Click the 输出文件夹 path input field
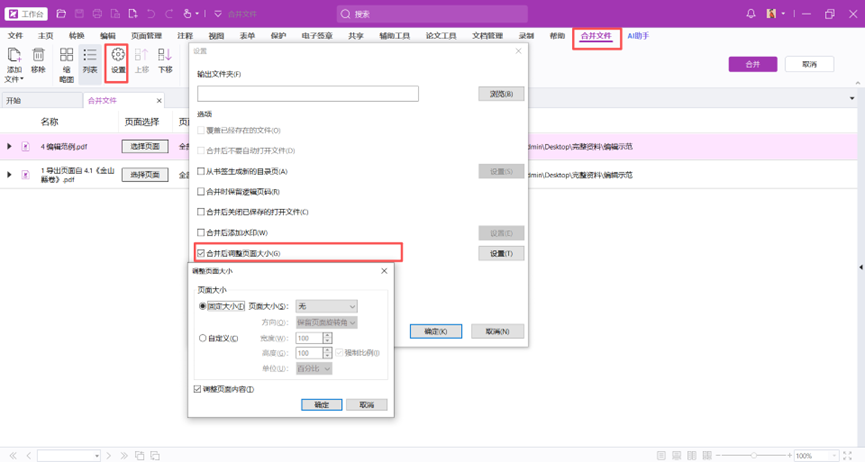 point(308,94)
